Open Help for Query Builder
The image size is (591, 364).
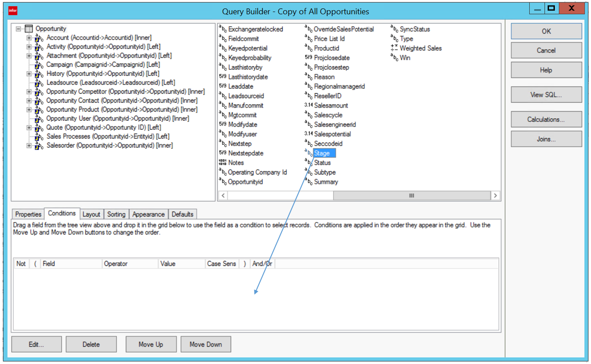pyautogui.click(x=546, y=70)
